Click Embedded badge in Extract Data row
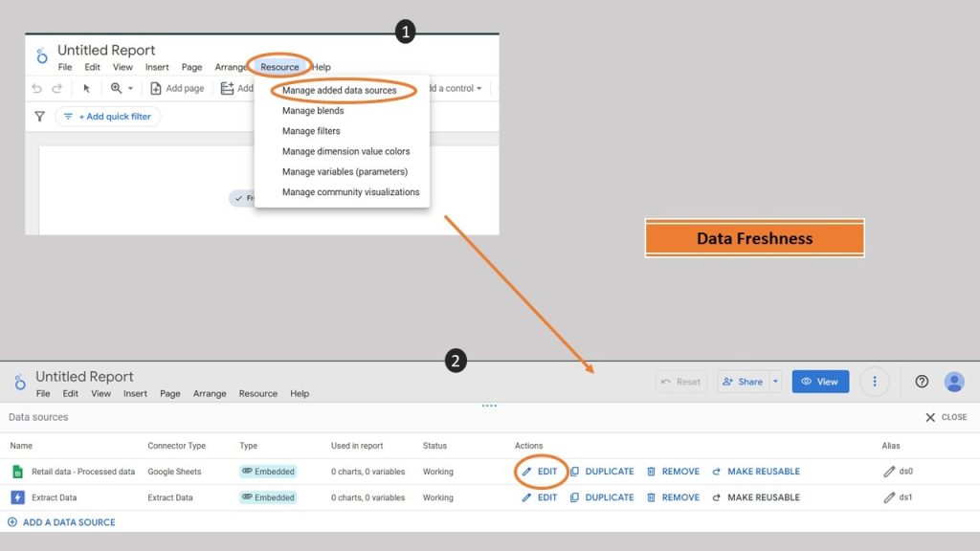 [x=268, y=497]
